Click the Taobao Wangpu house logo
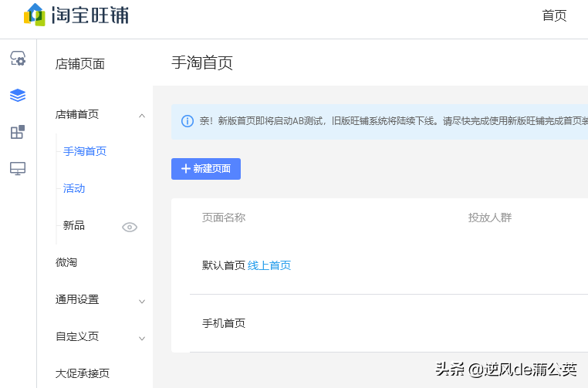The width and height of the screenshot is (588, 388). (x=35, y=15)
